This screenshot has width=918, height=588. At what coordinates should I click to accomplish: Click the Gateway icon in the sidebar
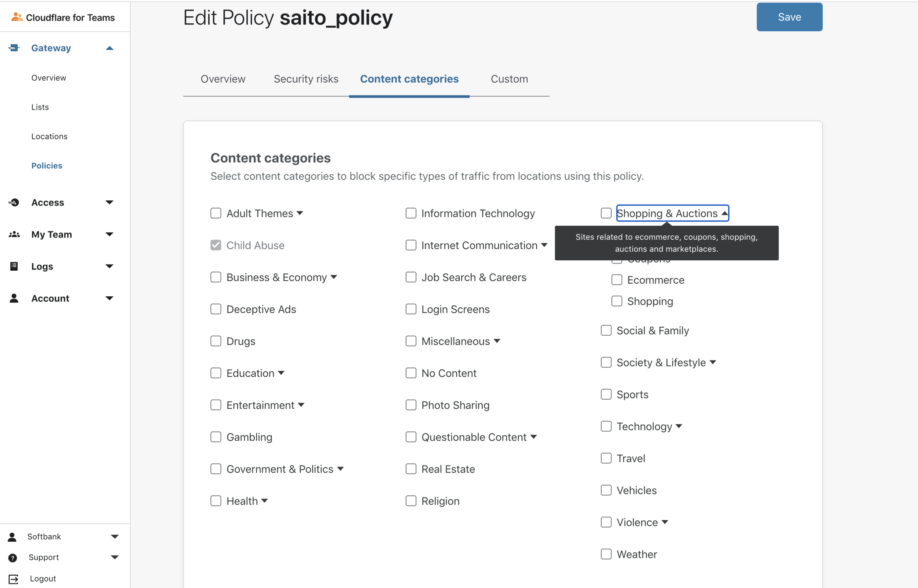coord(14,48)
